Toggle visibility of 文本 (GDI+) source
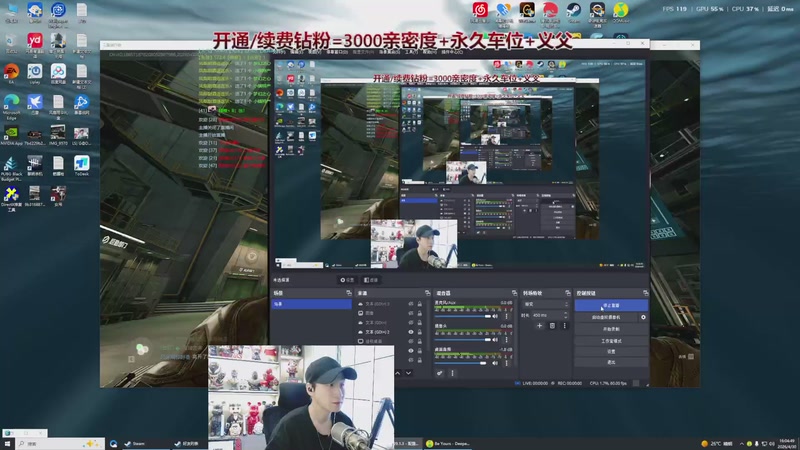 (x=411, y=322)
